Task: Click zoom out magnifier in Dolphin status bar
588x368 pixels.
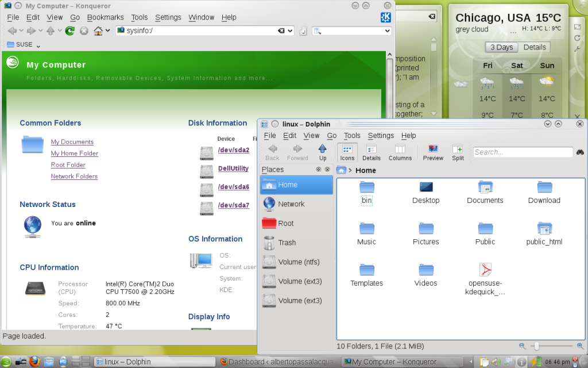Action: coord(522,346)
